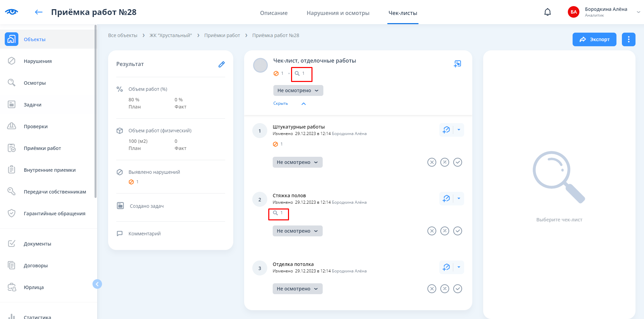The image size is (644, 319).
Task: Switch to Нарушения и осмотры tab
Action: [x=338, y=13]
